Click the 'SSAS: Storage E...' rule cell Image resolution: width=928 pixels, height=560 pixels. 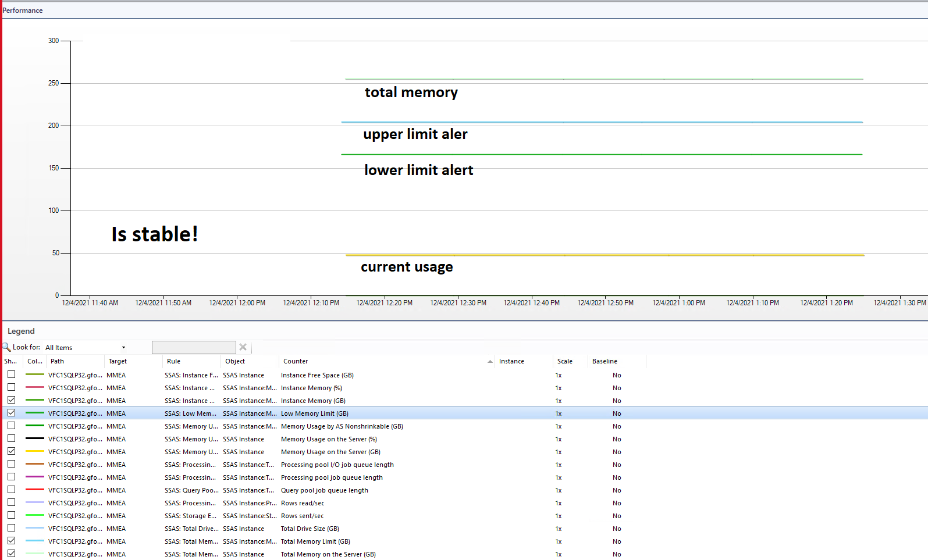(x=191, y=516)
